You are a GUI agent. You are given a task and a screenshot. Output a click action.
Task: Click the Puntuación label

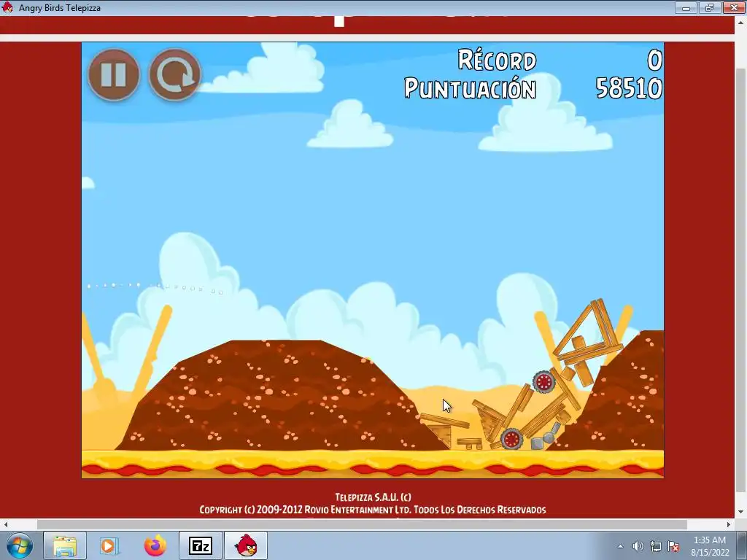point(471,88)
